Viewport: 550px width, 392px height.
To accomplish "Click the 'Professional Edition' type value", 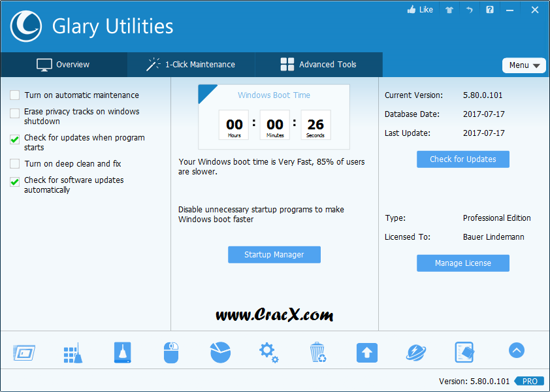I will point(496,218).
